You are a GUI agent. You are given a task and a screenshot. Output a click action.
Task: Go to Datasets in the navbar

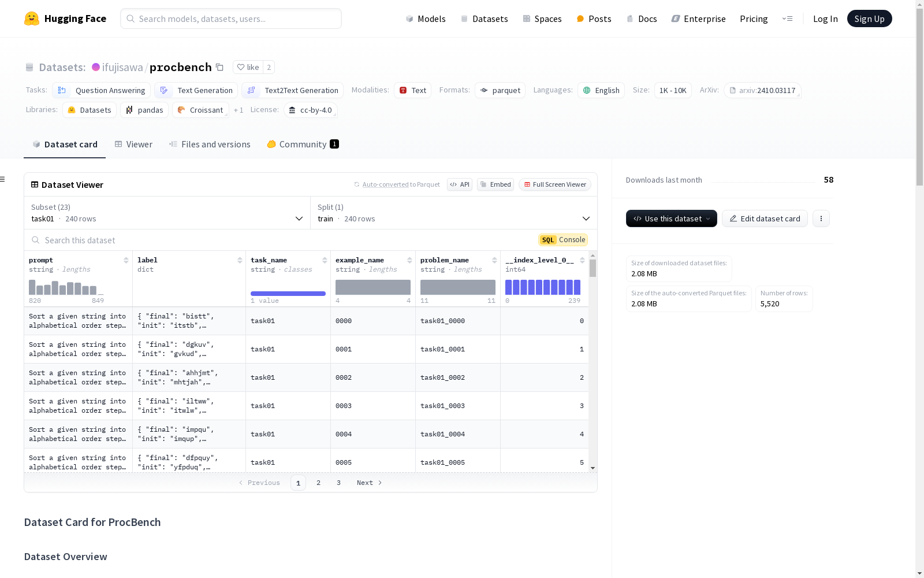coord(485,18)
